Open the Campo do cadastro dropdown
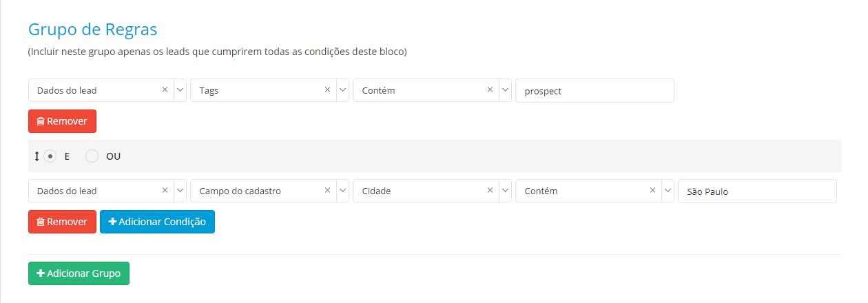Viewport: 868px width, 303px height. (342, 191)
